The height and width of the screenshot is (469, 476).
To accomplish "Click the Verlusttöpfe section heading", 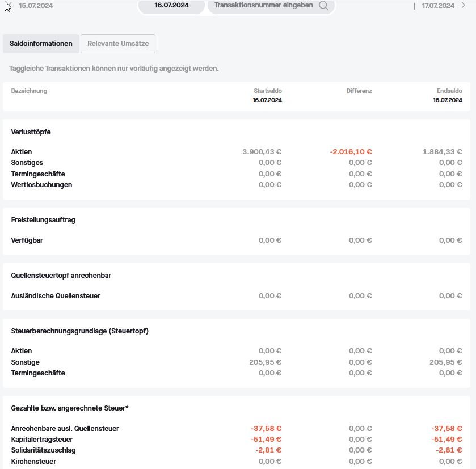I will [x=31, y=132].
